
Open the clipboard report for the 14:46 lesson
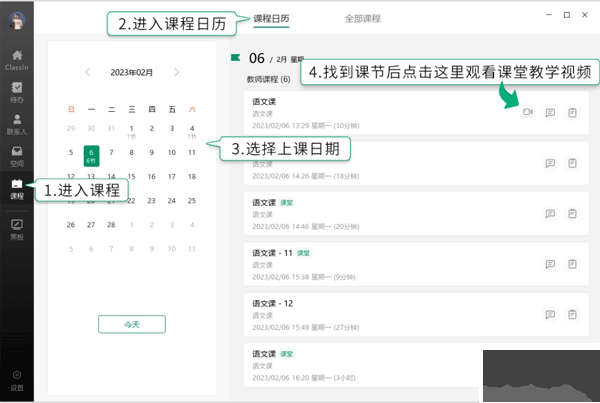tap(572, 214)
